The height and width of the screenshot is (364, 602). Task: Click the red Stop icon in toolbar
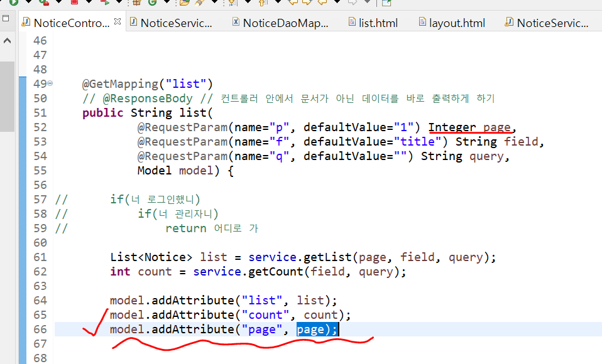(75, 1)
